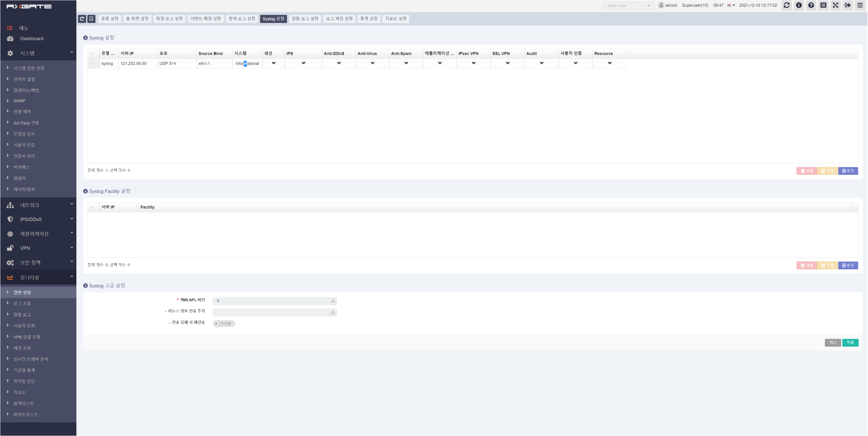The width and height of the screenshot is (868, 436).
Task: Switch to the 공통 설정 tab
Action: 109,19
